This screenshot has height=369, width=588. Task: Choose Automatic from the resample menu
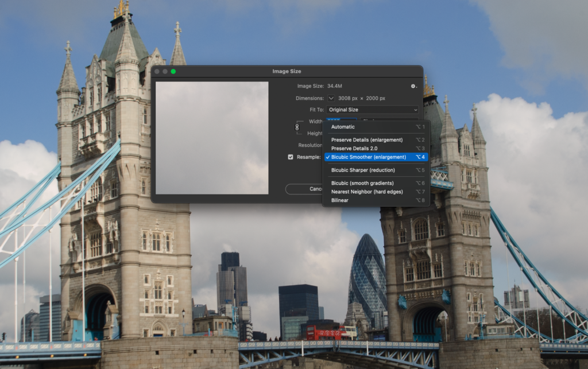coord(376,127)
